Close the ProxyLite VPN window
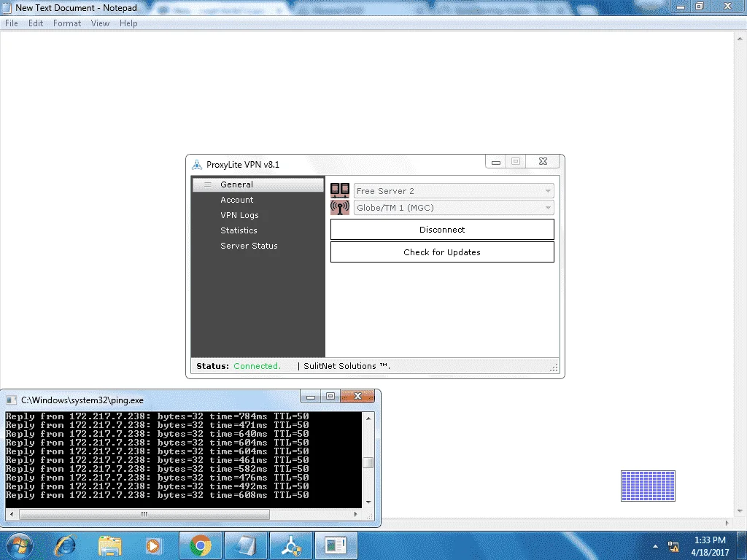This screenshot has width=747, height=560. pyautogui.click(x=543, y=161)
